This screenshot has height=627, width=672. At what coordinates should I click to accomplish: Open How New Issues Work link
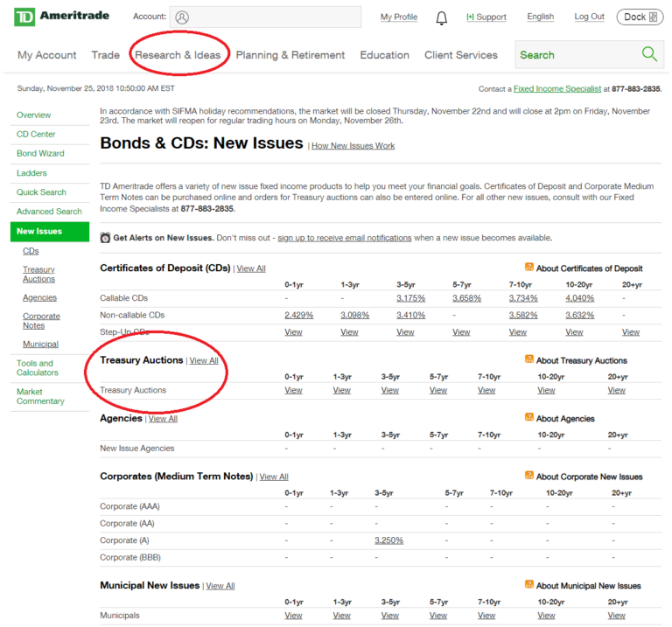353,146
